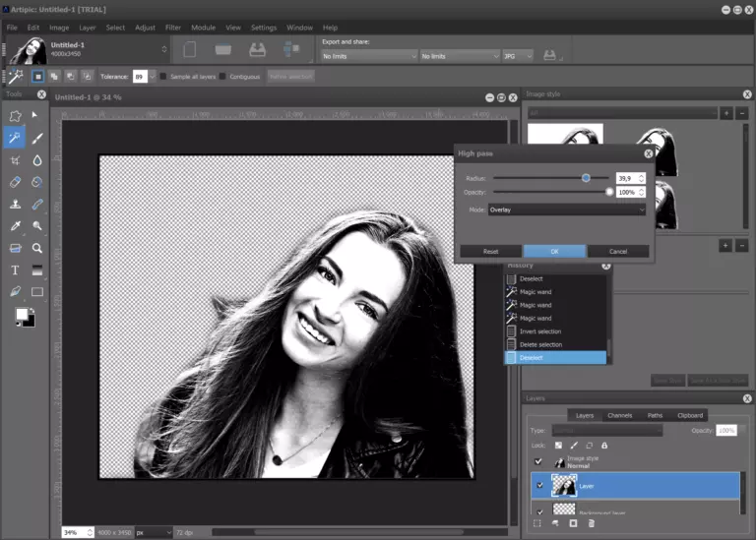Click the lock all padlock icon

pos(604,446)
